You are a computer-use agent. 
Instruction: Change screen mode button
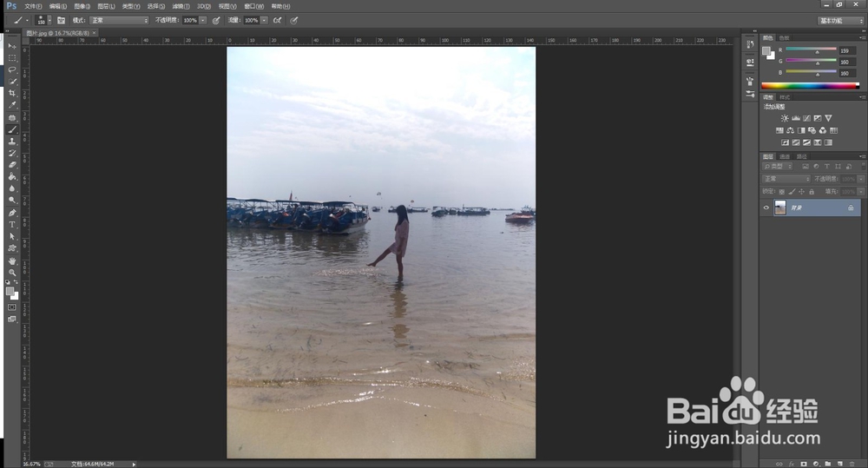click(x=12, y=319)
